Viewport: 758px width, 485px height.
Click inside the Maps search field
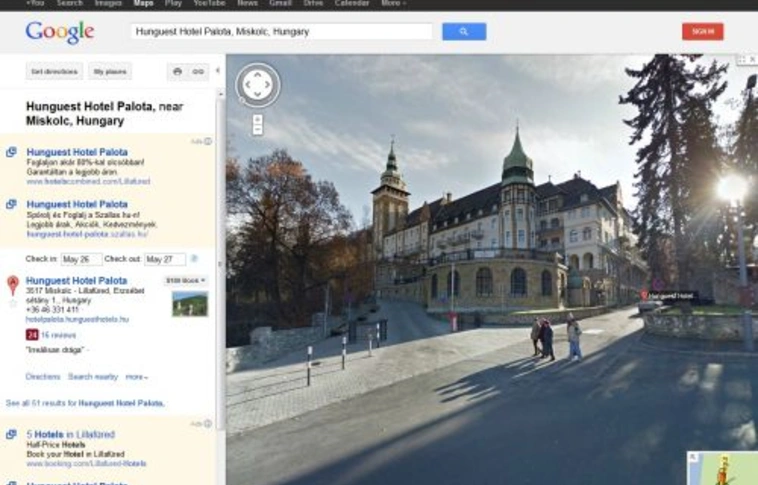click(281, 32)
